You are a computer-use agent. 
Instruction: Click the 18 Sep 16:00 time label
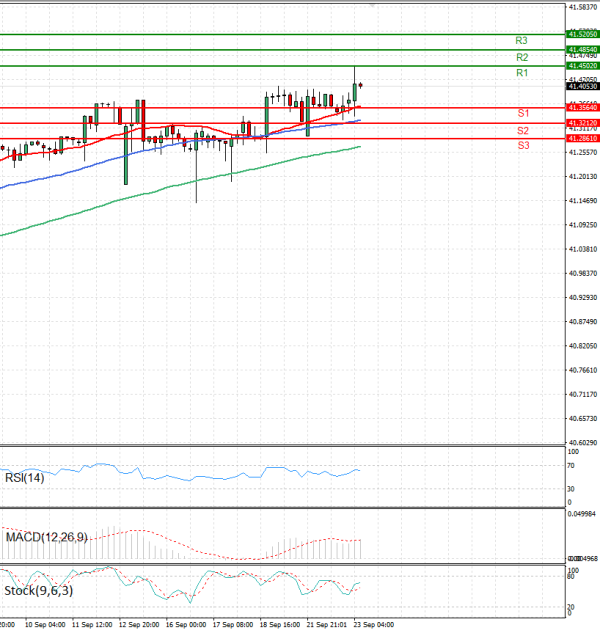point(280,625)
